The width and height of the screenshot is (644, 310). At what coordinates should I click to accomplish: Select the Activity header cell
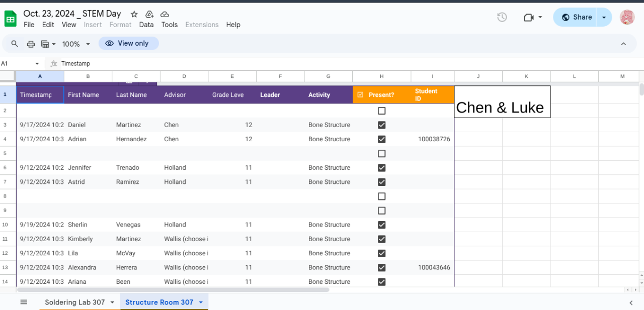328,94
